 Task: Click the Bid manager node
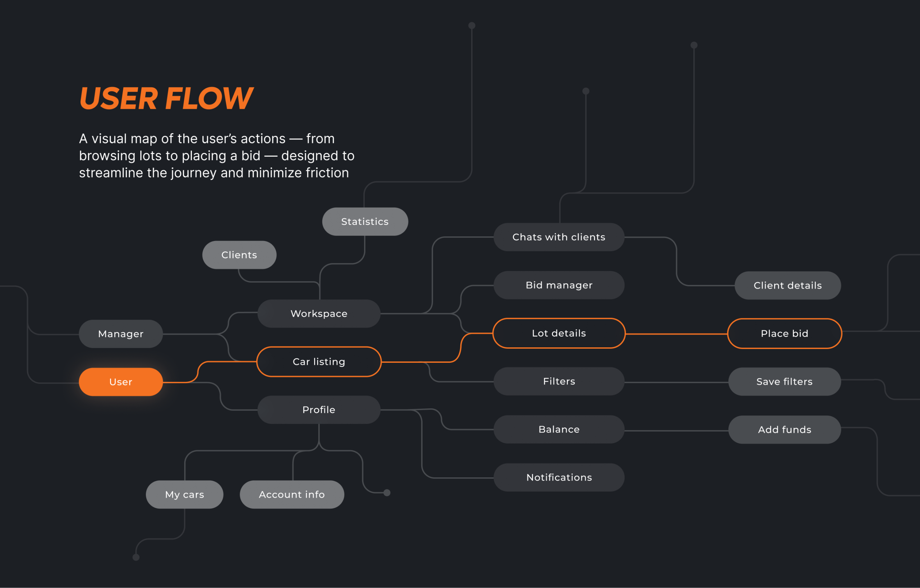[559, 285]
